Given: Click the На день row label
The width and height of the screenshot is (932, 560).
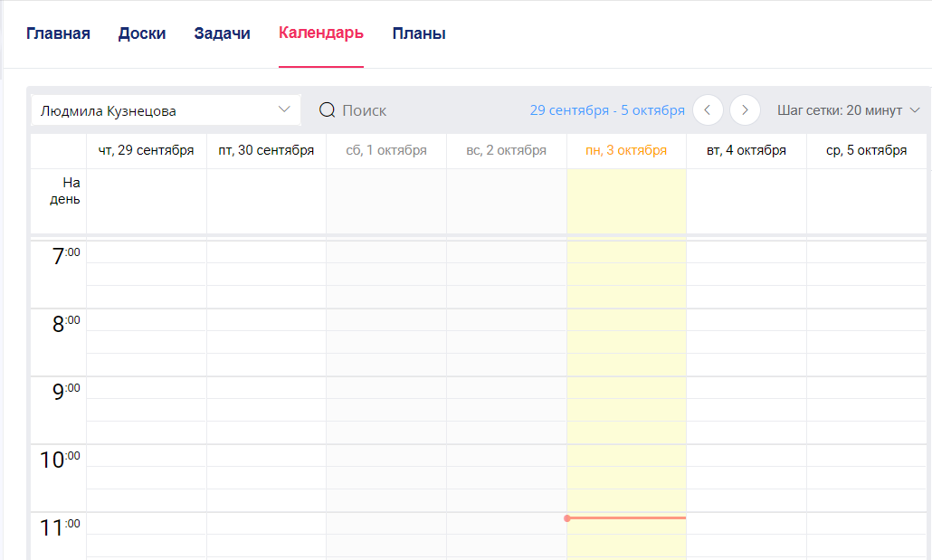Looking at the screenshot, I should (x=65, y=191).
